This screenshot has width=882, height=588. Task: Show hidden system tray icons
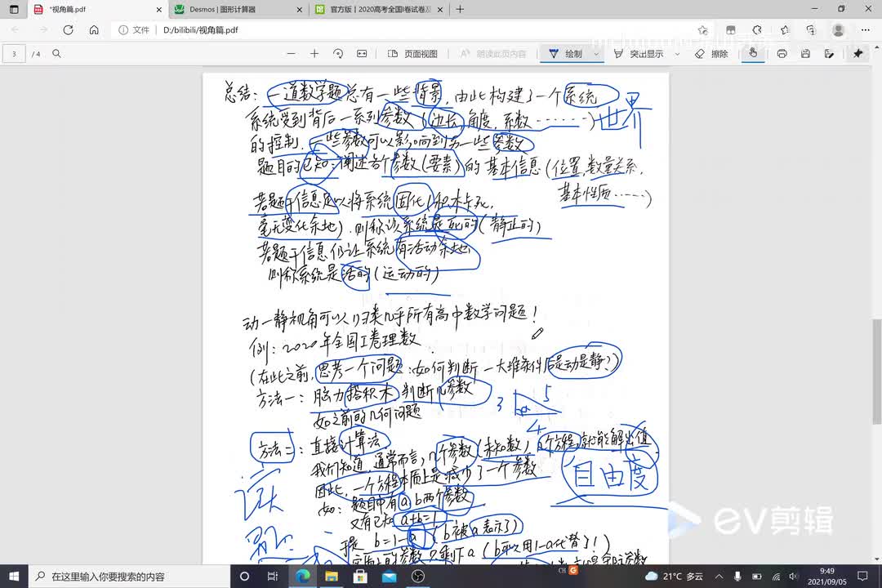pyautogui.click(x=719, y=577)
